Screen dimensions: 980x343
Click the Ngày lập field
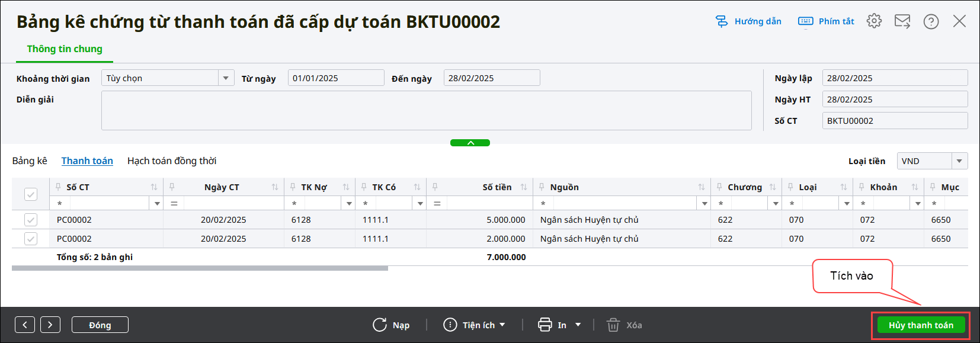pyautogui.click(x=895, y=78)
